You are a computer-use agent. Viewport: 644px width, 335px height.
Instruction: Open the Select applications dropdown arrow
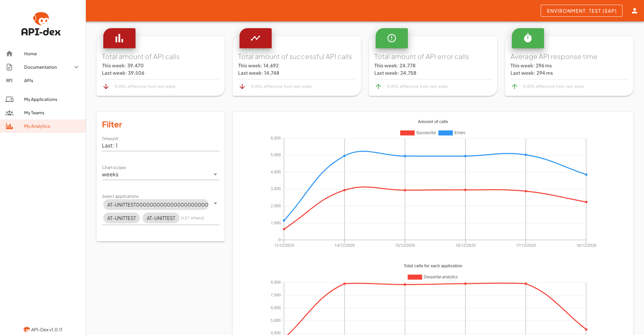click(x=215, y=204)
